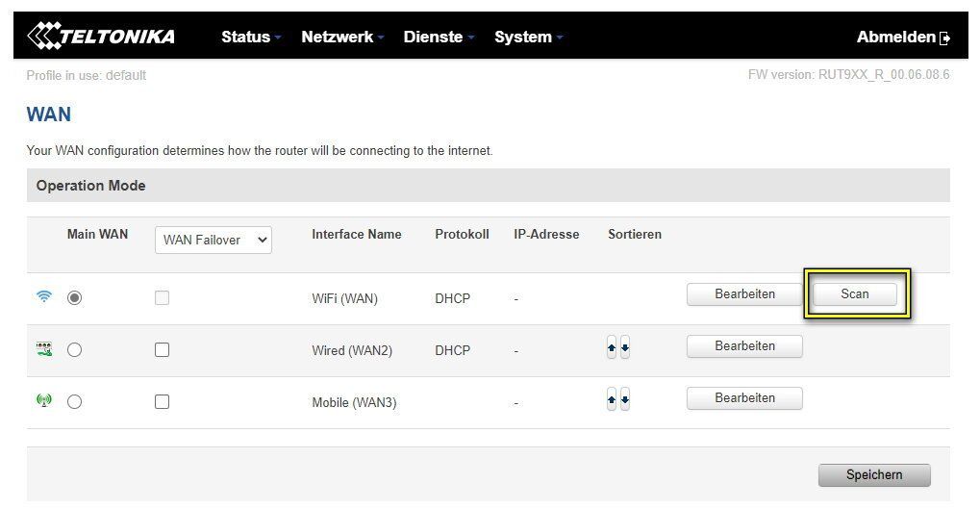
Task: Expand the Netzwerk menu
Action: [x=341, y=37]
